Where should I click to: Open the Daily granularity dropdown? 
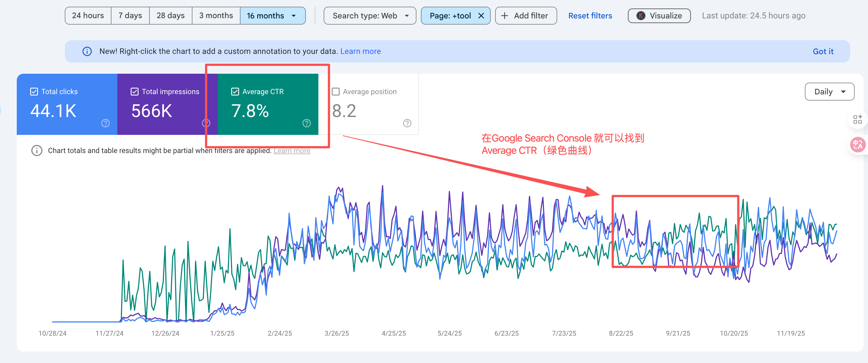coord(829,92)
